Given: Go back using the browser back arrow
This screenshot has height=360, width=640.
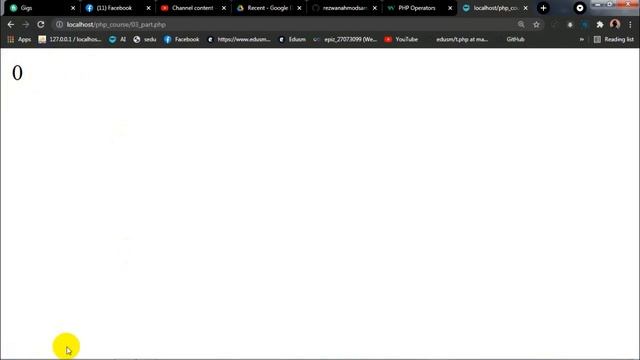Looking at the screenshot, I should point(11,24).
